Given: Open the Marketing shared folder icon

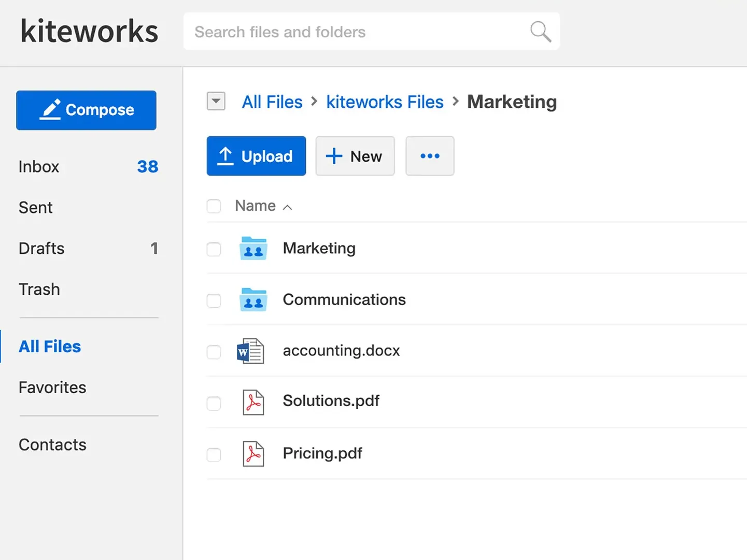Looking at the screenshot, I should click(253, 248).
